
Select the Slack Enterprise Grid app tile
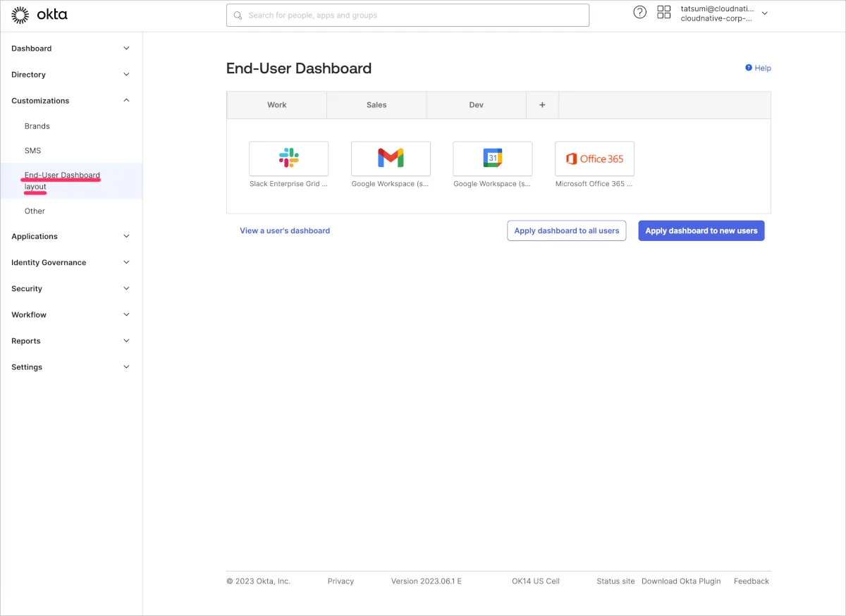point(288,159)
